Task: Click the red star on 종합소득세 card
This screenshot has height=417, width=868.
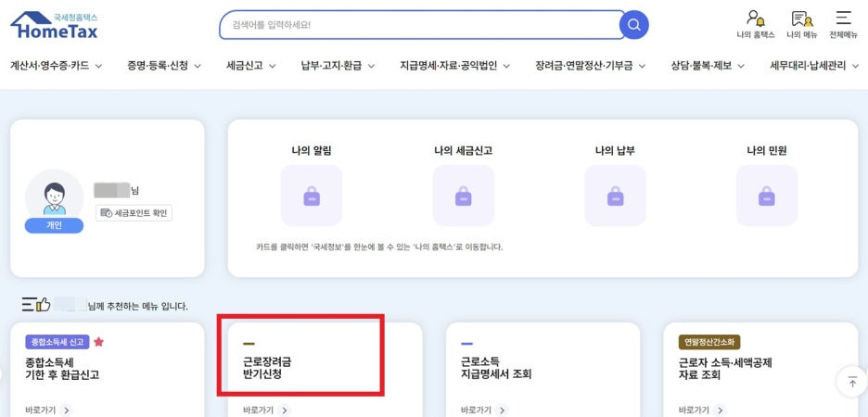Action: [98, 342]
